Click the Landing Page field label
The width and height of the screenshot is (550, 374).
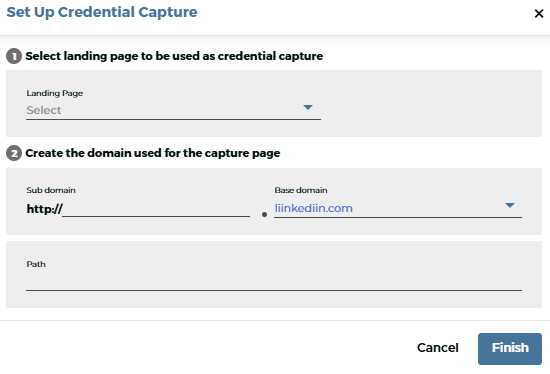coord(55,93)
